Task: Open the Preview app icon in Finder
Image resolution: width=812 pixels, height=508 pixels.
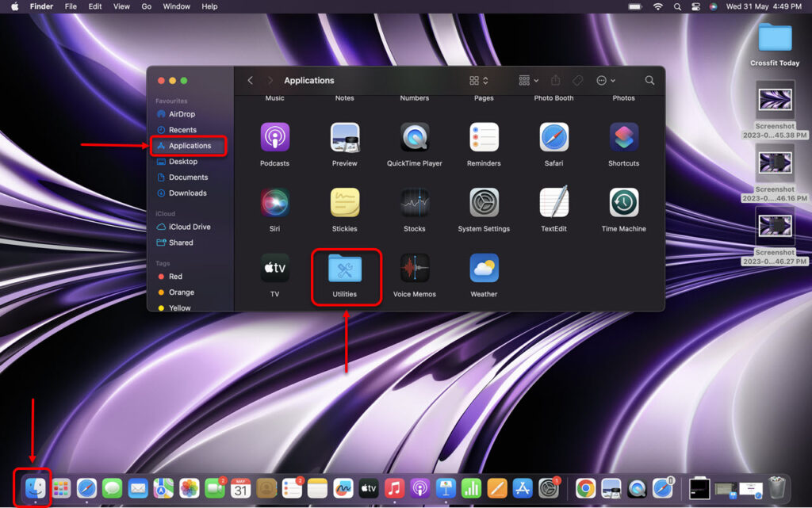Action: tap(344, 138)
